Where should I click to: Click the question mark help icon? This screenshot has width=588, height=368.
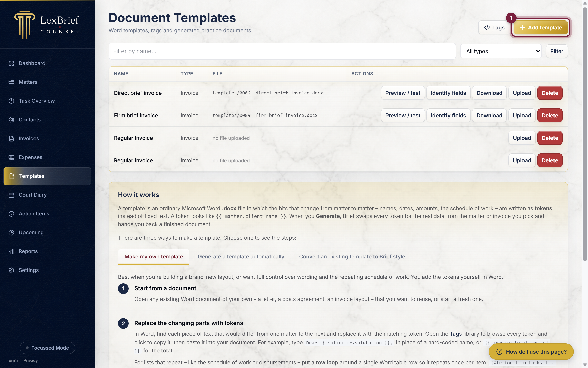(499, 352)
